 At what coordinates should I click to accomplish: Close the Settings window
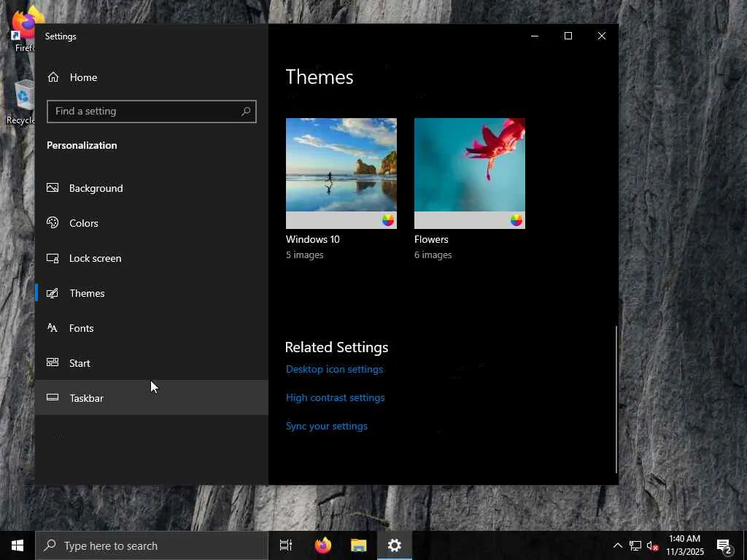[x=602, y=36]
